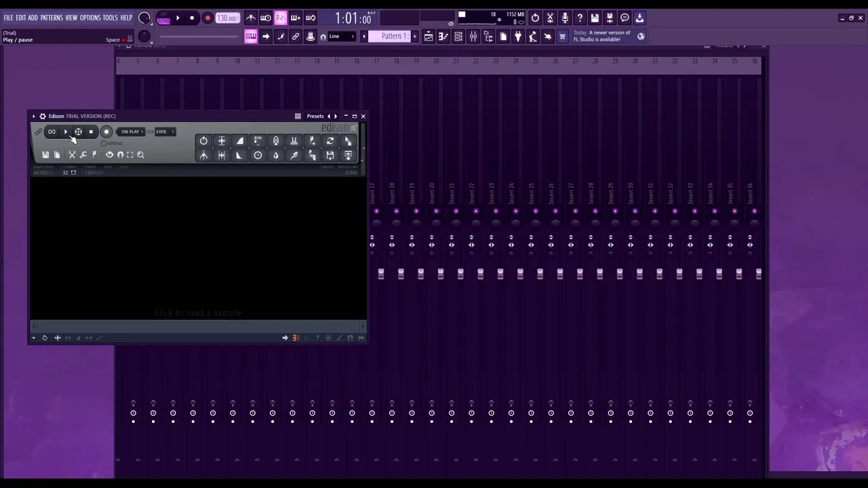Viewport: 868px width, 488px height.
Task: Click Edison regions flag icon
Action: tap(94, 155)
